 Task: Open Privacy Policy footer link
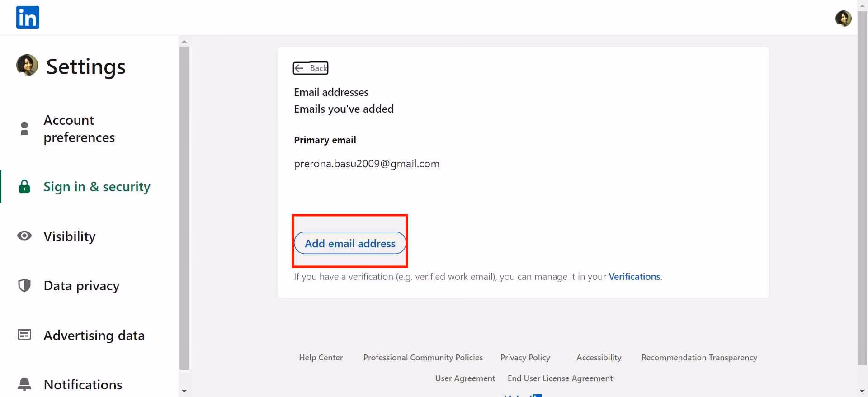525,358
